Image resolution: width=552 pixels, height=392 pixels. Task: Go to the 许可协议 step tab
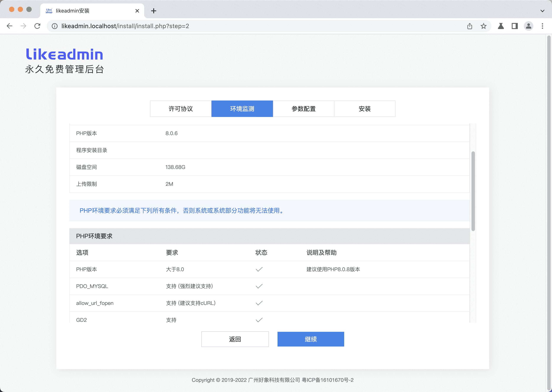pyautogui.click(x=181, y=109)
